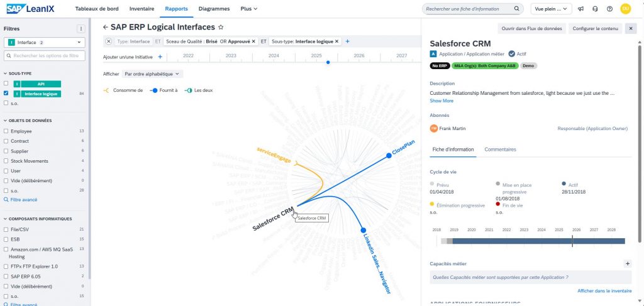
Task: Uncheck the Interface logique checkbox
Action: coord(6,94)
